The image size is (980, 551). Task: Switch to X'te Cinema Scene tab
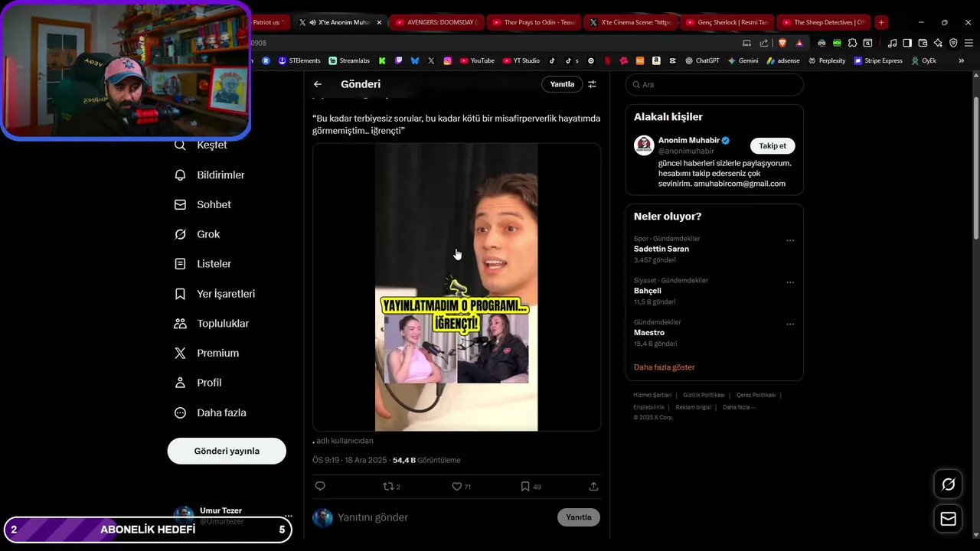[630, 22]
